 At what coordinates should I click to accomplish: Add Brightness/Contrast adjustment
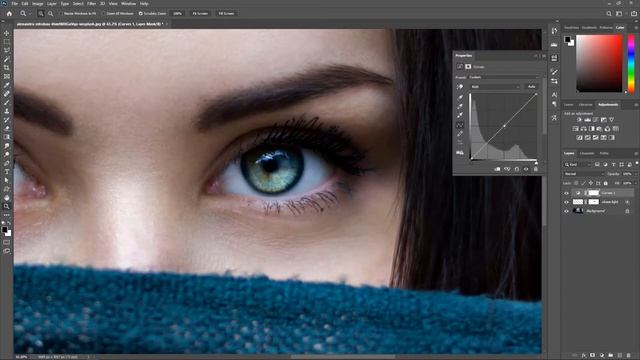[x=579, y=120]
